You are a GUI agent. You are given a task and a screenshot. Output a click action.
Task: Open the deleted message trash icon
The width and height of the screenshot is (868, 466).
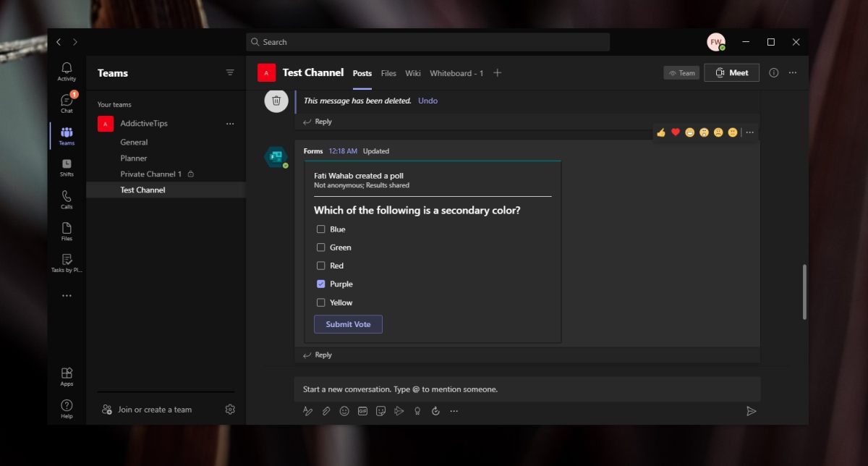276,101
